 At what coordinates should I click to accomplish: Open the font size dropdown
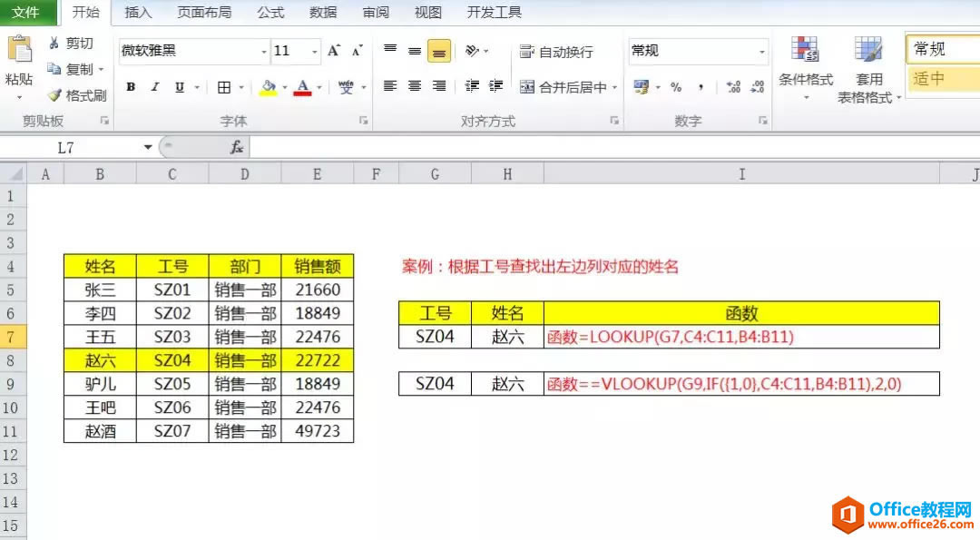(x=314, y=51)
